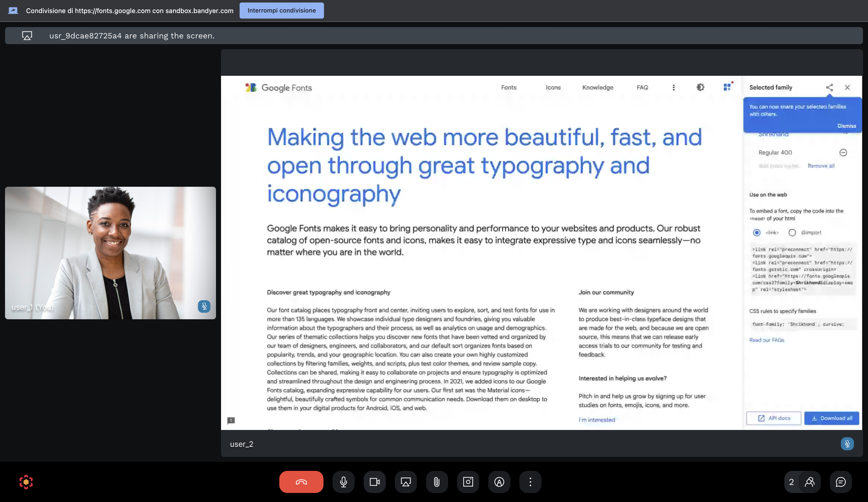
Task: Click 'Join our community' heading
Action: 606,292
